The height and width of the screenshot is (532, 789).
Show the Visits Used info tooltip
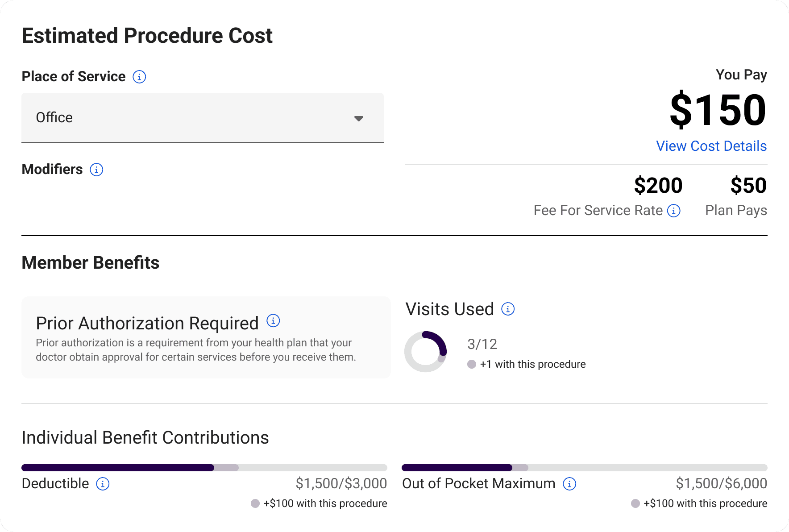508,309
